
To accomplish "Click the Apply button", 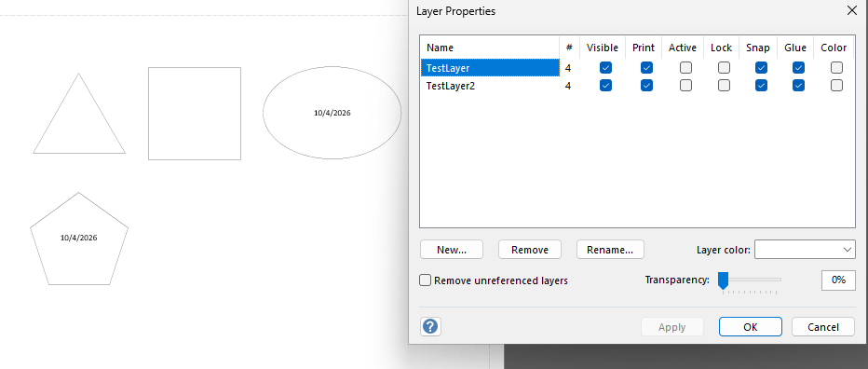I will tap(672, 327).
